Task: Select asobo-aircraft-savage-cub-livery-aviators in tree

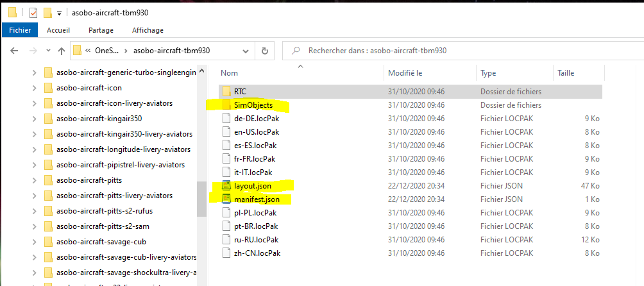Action: click(126, 257)
